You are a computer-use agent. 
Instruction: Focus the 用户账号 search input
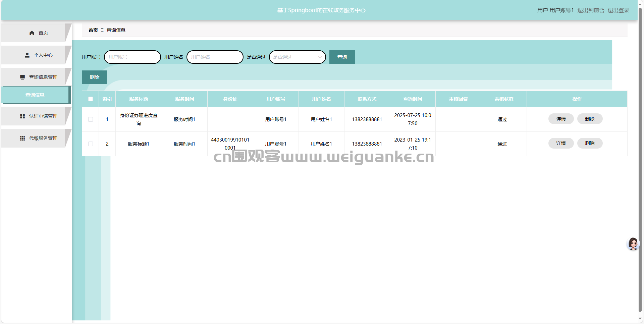coord(132,57)
